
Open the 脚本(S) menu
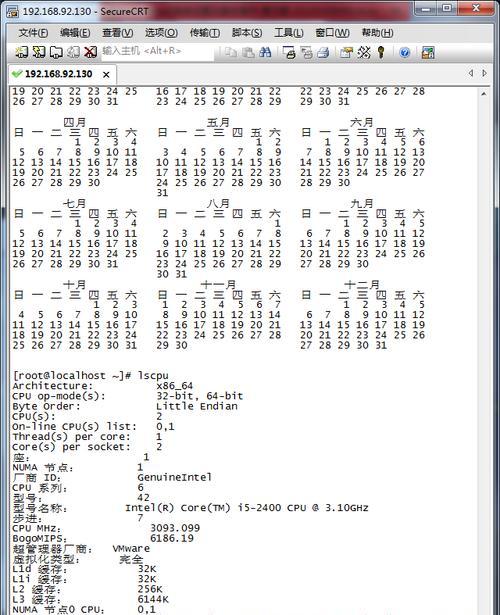(x=247, y=33)
